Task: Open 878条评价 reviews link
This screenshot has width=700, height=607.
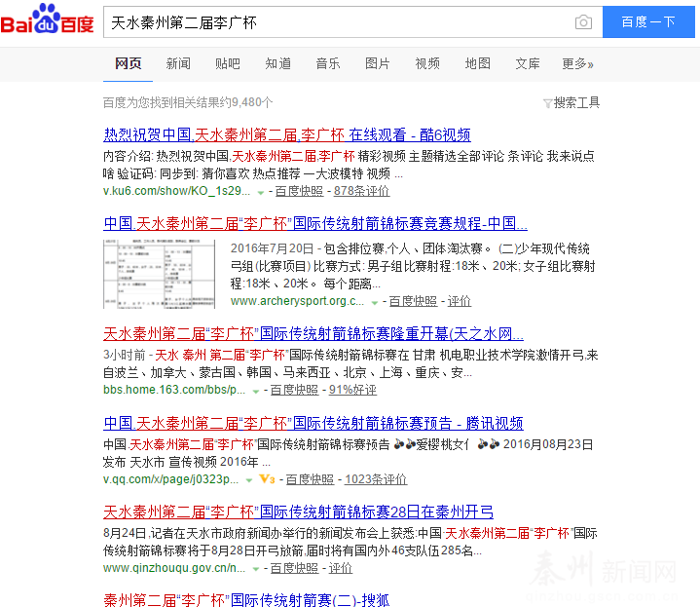Action: coord(361,191)
